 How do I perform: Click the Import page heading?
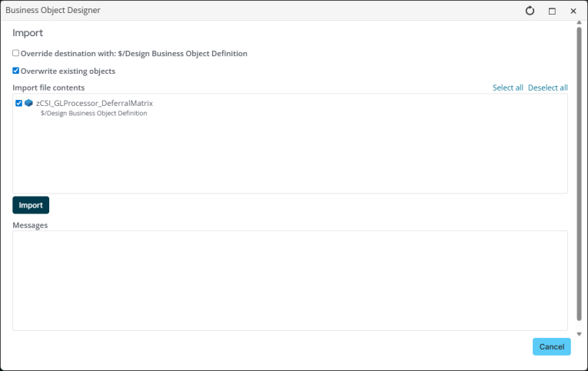[x=28, y=33]
